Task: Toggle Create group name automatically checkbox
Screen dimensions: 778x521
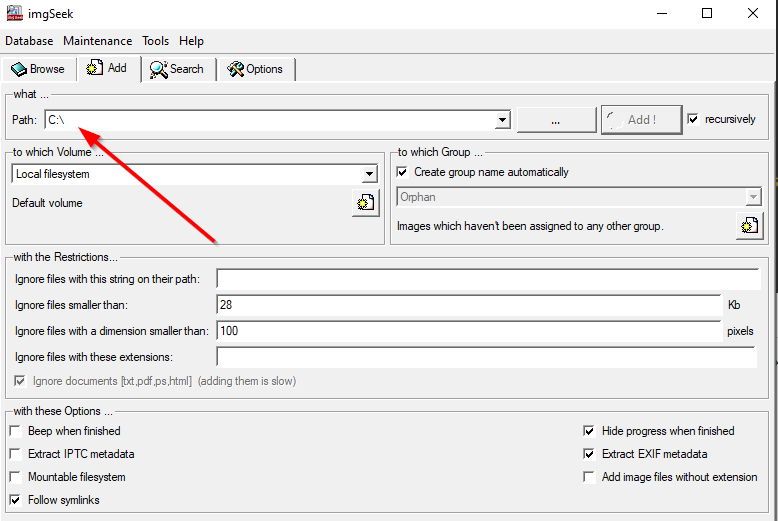Action: pos(402,172)
